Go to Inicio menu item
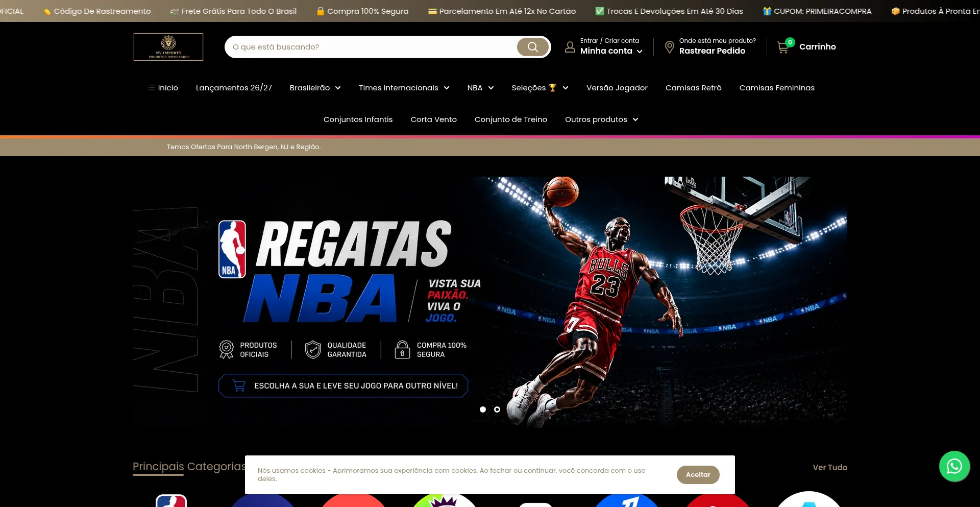980x507 pixels. pos(168,88)
